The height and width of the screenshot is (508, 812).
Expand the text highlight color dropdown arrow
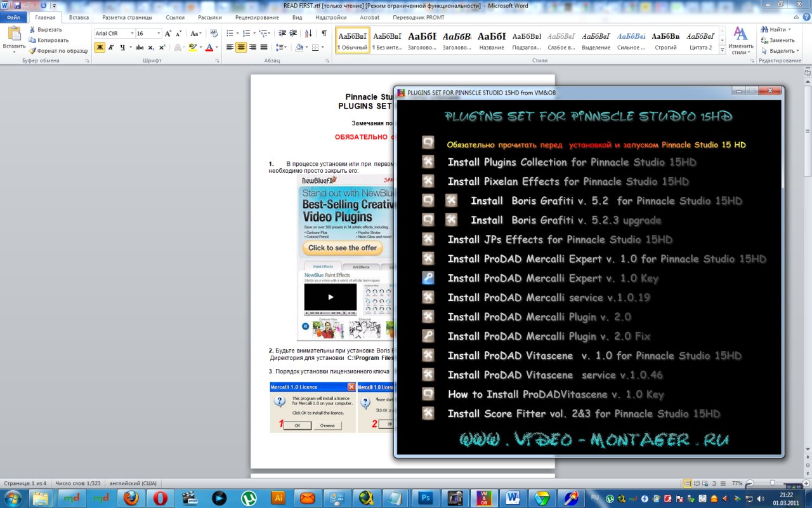coord(200,47)
